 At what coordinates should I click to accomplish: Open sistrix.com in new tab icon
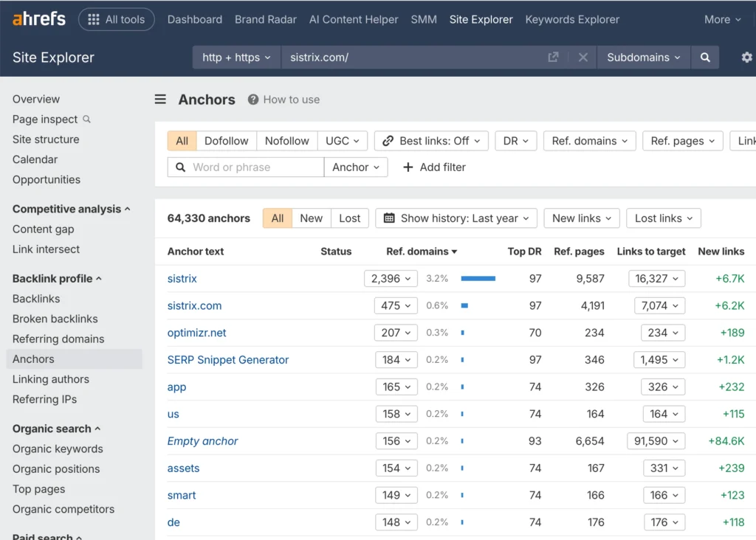pos(553,58)
